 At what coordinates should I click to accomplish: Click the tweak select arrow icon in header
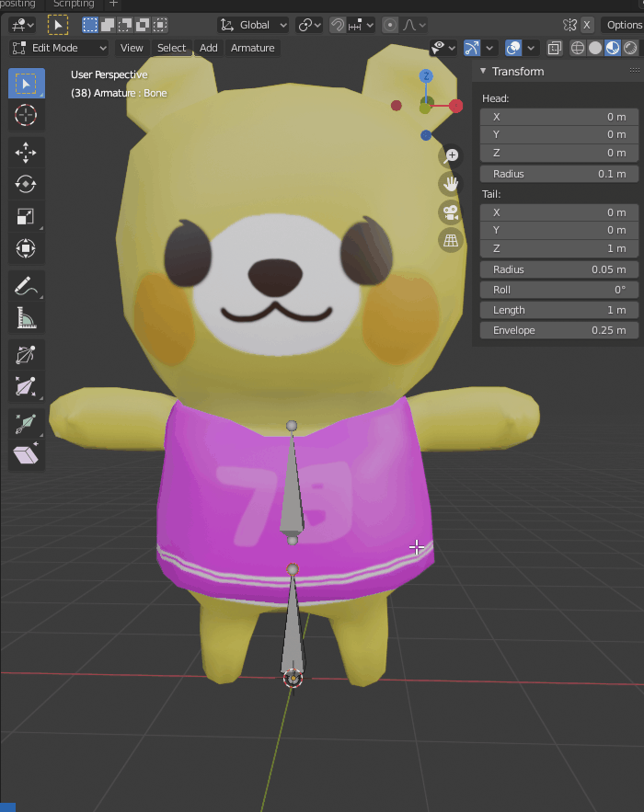[x=58, y=25]
